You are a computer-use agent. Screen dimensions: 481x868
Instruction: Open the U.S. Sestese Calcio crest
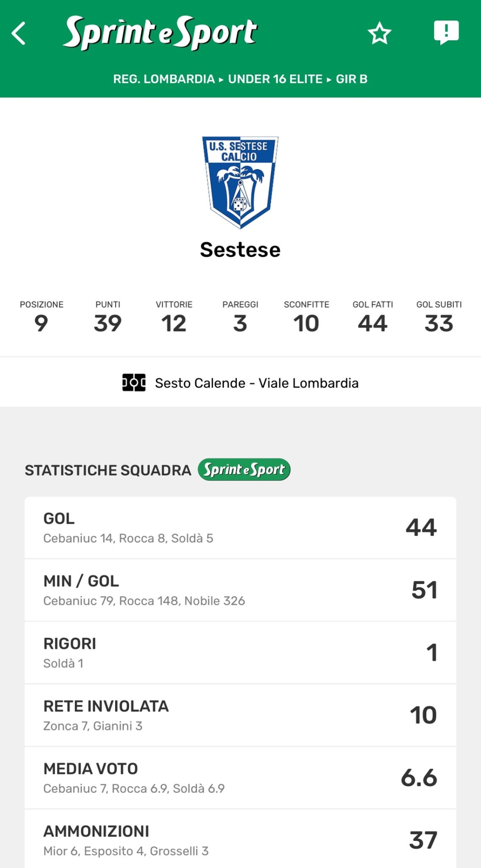(x=240, y=182)
